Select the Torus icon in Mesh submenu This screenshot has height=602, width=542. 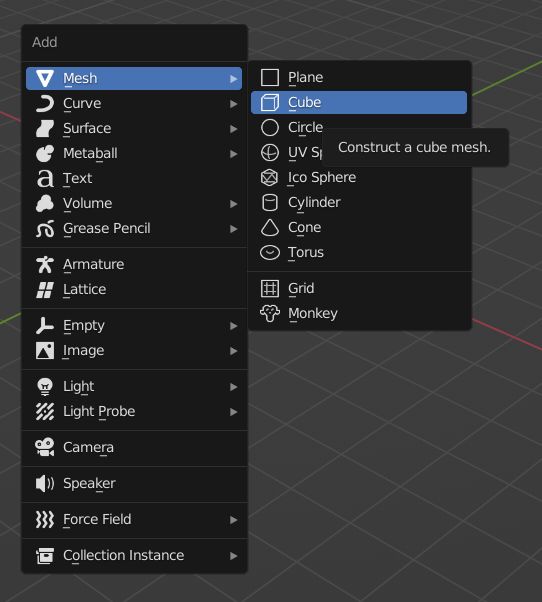(x=270, y=253)
